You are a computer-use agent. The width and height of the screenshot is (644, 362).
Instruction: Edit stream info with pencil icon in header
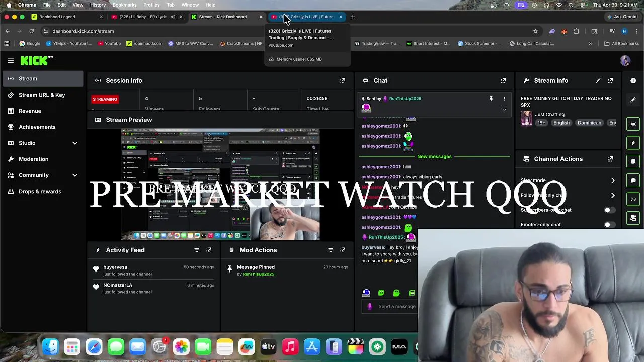pos(598,80)
